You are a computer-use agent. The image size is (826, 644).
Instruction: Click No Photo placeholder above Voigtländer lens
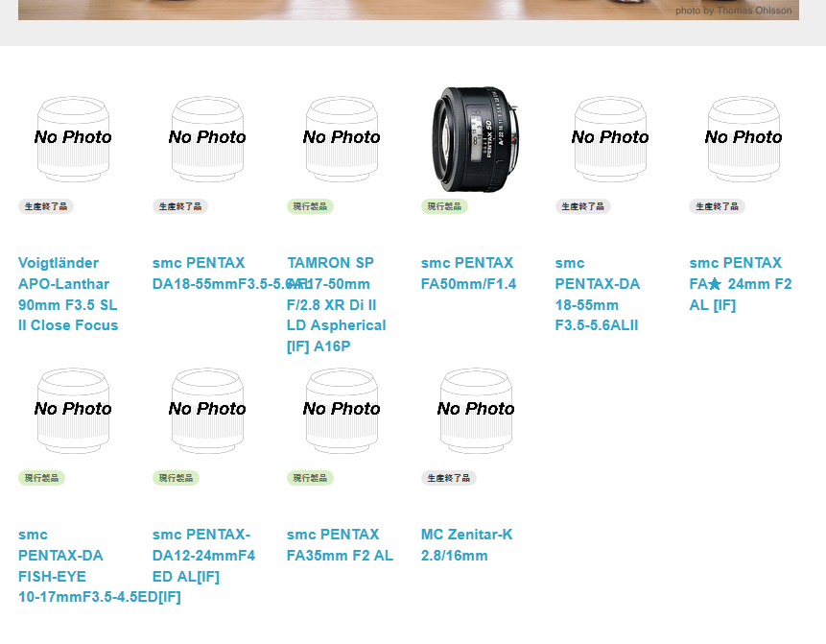(73, 139)
